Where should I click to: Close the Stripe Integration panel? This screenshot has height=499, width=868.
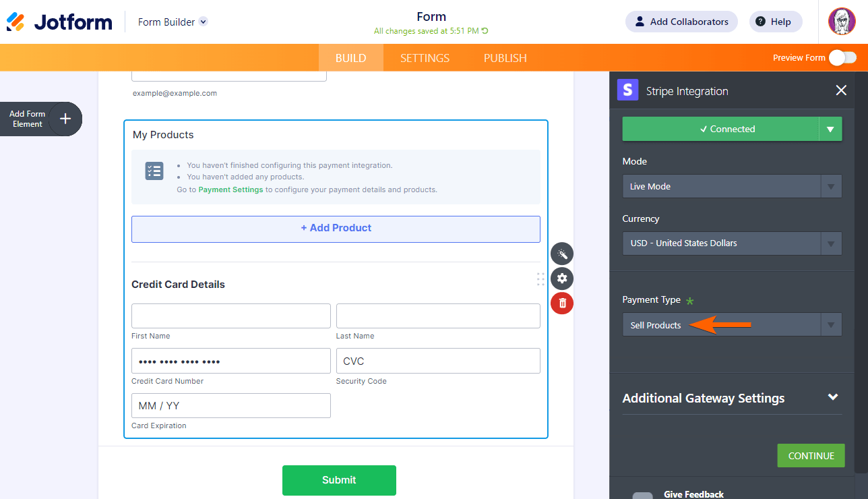coord(841,90)
